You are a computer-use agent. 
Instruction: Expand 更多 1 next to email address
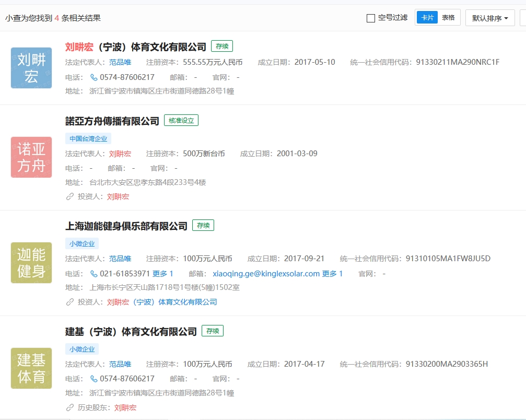tap(332, 274)
